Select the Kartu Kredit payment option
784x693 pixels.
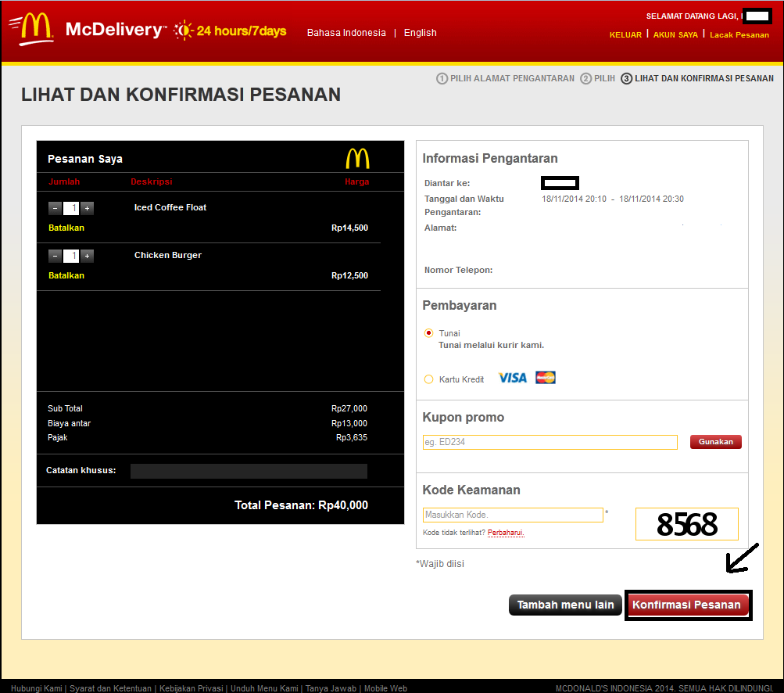(428, 379)
